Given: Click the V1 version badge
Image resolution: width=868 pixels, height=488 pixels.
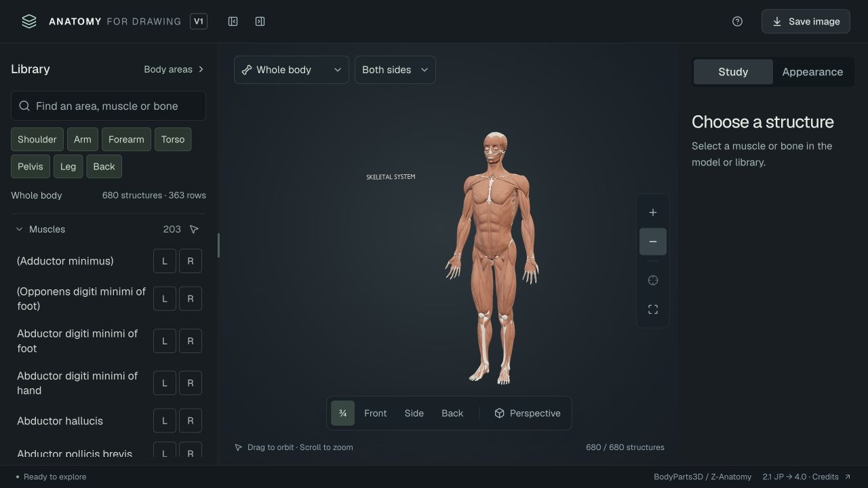Looking at the screenshot, I should coord(199,22).
